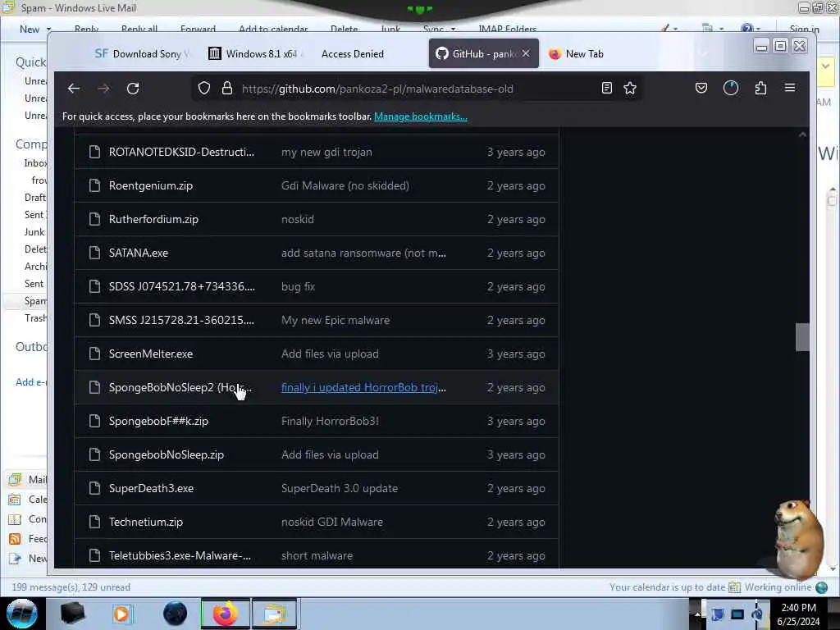Click file icon beside Technetium.zip
Image resolution: width=840 pixels, height=630 pixels.
click(x=94, y=522)
